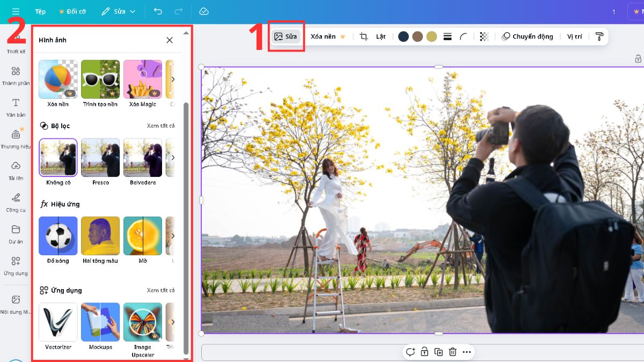Click the Hình ảnh panel scrollbar
This screenshot has width=644, height=362.
pos(186,228)
